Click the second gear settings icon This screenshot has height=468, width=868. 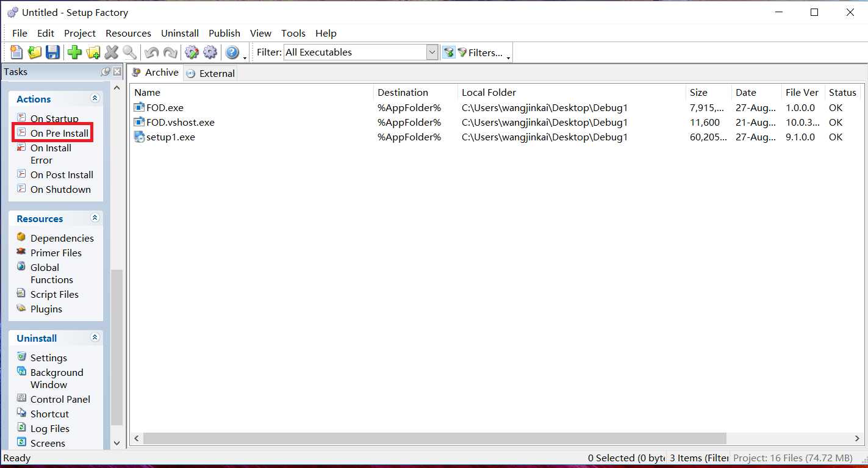coord(210,52)
